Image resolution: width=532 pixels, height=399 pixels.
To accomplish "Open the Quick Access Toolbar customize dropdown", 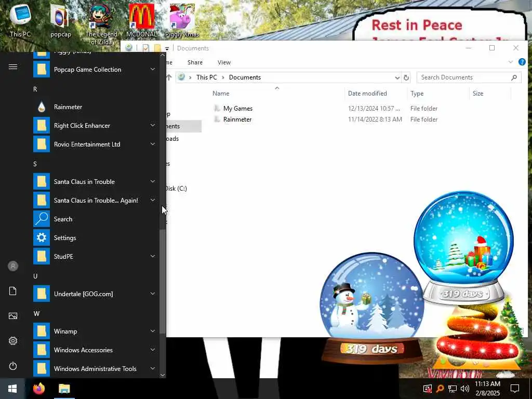I will tap(167, 48).
